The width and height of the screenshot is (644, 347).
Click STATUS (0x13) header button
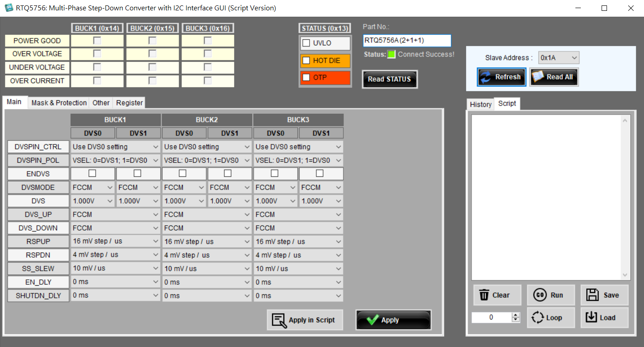(x=325, y=28)
